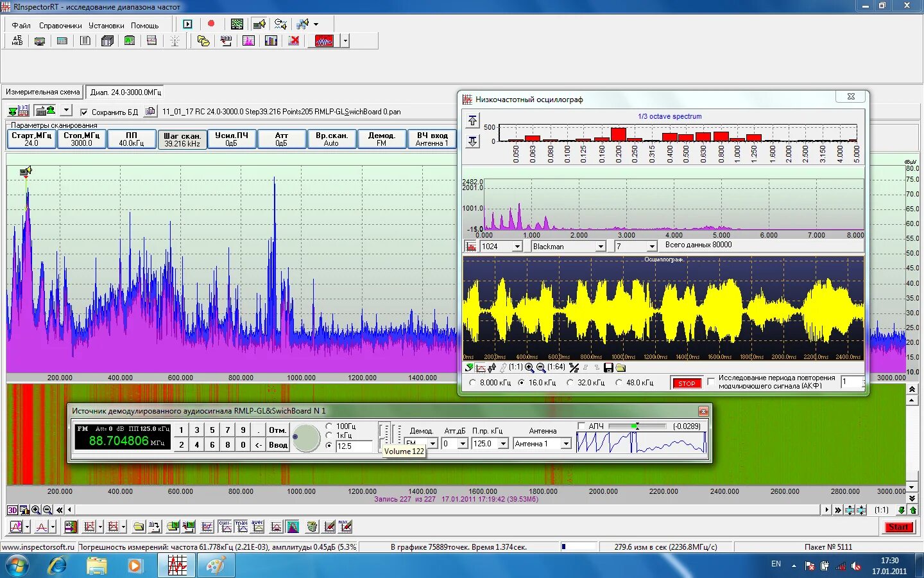The image size is (924, 578).
Task: Click the Шаг скан. 39.216 kHz button
Action: (x=182, y=139)
